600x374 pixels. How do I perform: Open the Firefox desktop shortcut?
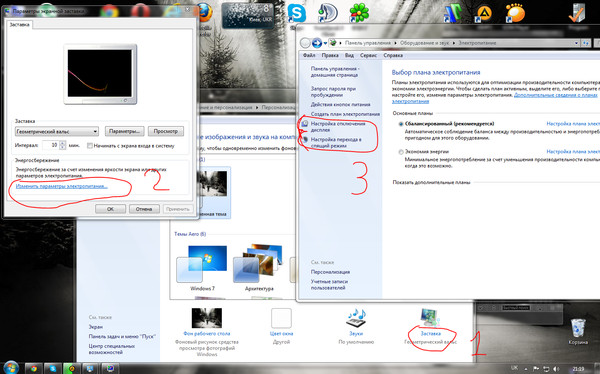coord(205,13)
